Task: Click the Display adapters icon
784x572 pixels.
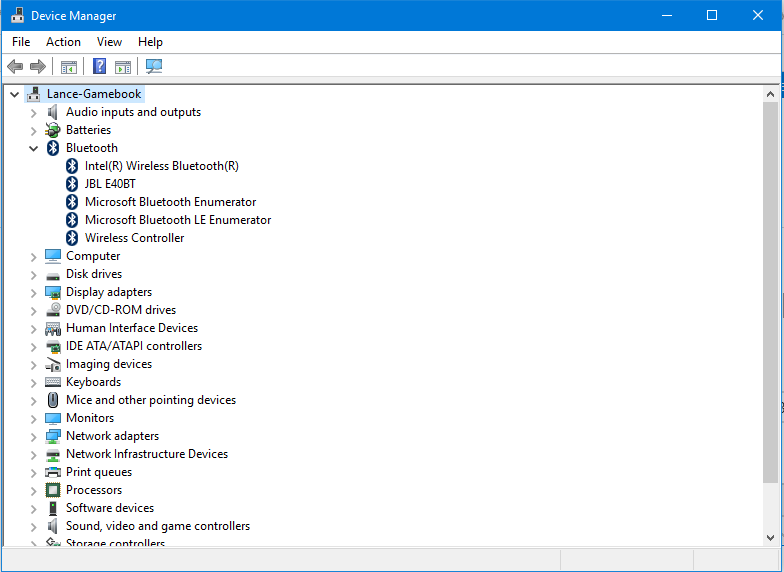Action: click(52, 292)
